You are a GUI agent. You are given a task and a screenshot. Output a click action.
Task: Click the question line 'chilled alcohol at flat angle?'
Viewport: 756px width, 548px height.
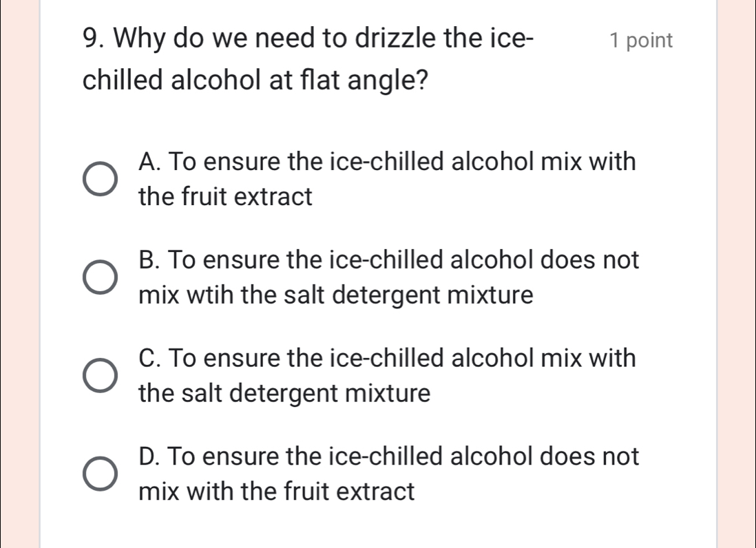pos(255,80)
